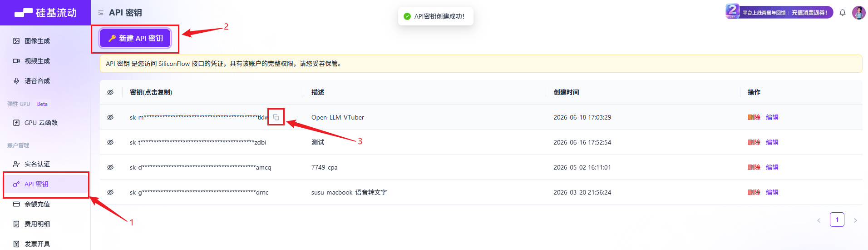This screenshot has width=868, height=250.
Task: Copy the sk-m...tklv API key
Action: point(276,117)
